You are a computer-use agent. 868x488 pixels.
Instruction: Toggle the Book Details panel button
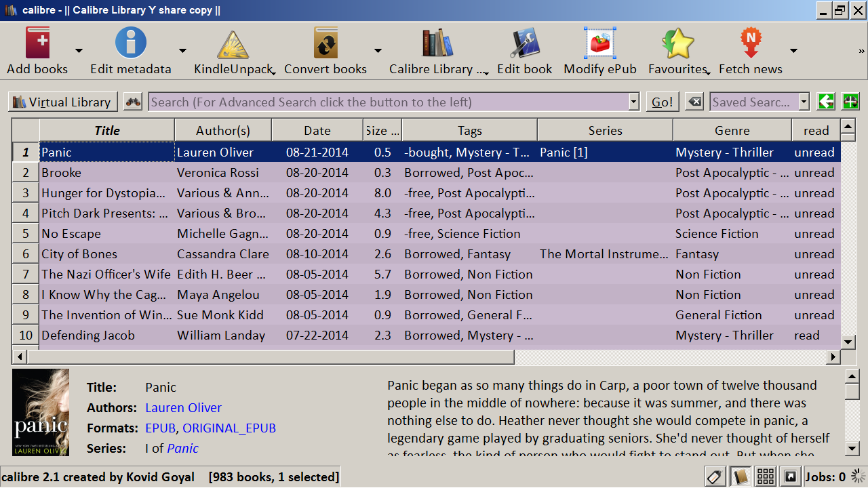pyautogui.click(x=741, y=476)
